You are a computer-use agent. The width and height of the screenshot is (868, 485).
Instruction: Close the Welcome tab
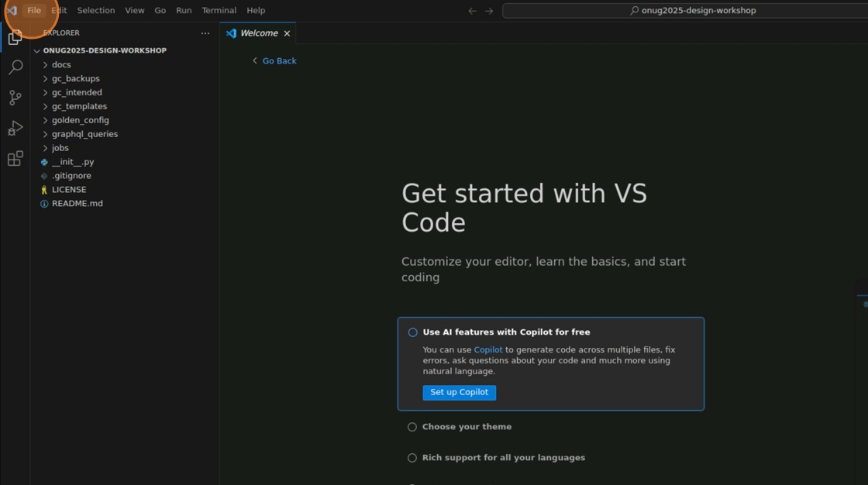pos(287,33)
